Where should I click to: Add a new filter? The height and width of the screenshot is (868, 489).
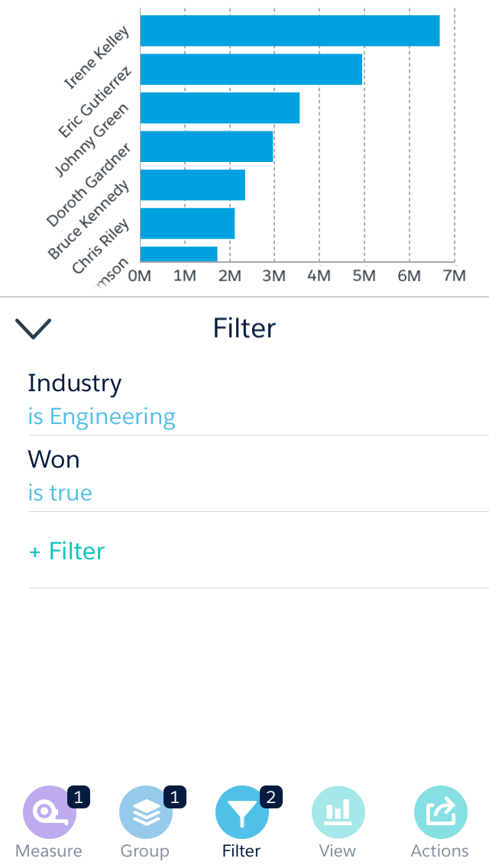(x=67, y=551)
